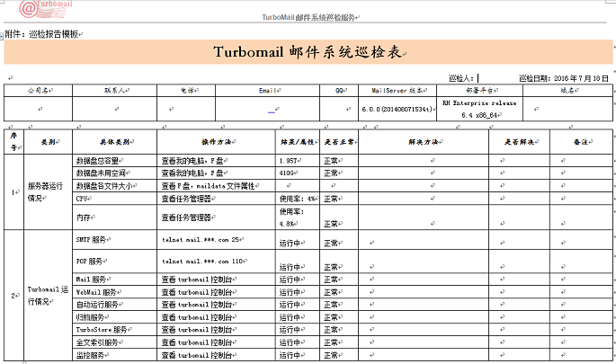616x364 pixels.
Task: Click 查看任务管理器 in the CPU row
Action: (x=187, y=199)
